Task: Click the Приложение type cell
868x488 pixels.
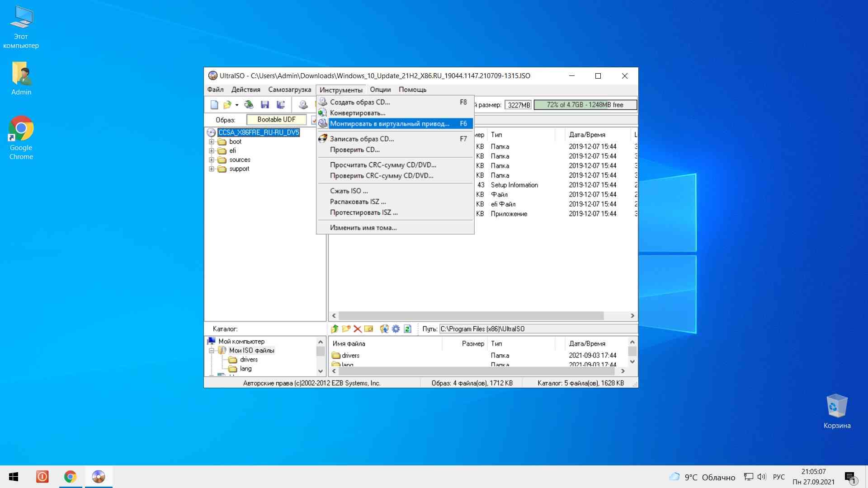Action: [509, 214]
